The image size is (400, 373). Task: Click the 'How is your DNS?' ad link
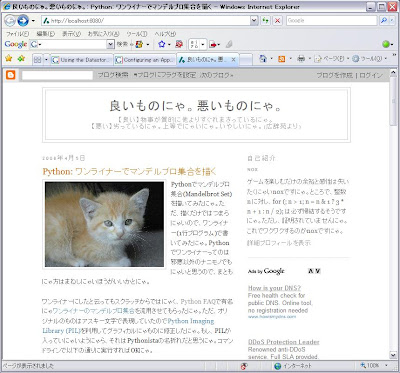274,288
